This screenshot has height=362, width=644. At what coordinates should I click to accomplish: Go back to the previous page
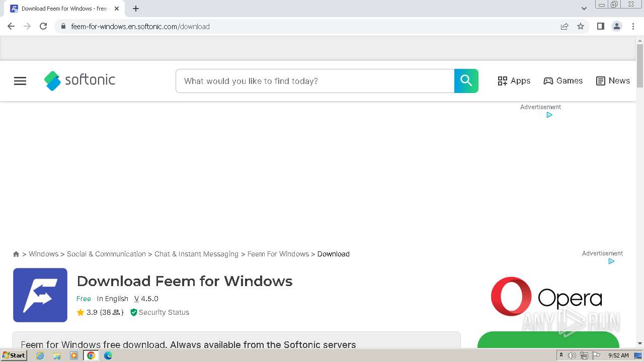tap(11, 26)
